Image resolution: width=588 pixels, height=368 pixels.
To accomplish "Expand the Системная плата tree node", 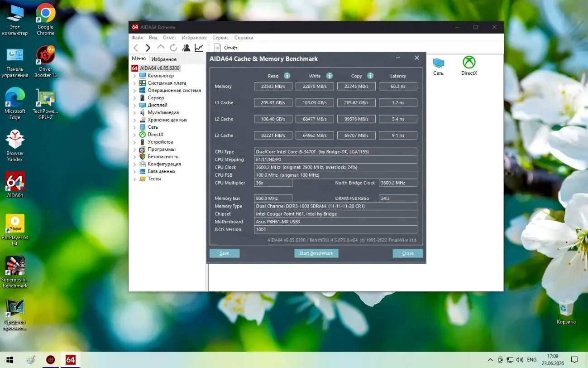I will (134, 83).
